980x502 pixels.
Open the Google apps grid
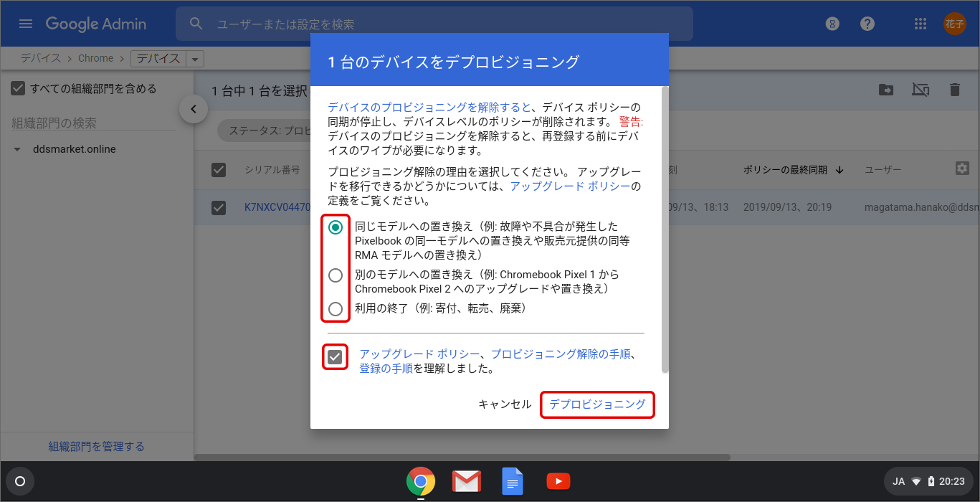(x=921, y=24)
